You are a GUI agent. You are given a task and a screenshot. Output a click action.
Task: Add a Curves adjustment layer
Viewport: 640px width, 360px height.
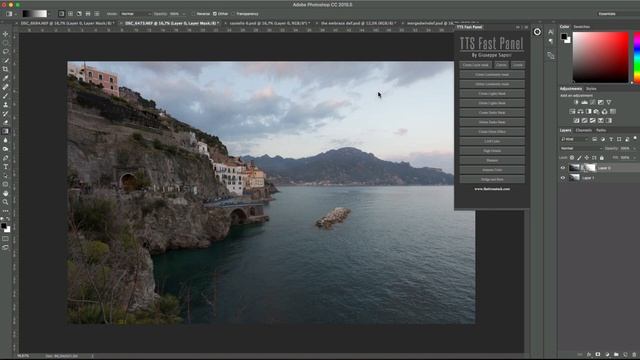593,102
